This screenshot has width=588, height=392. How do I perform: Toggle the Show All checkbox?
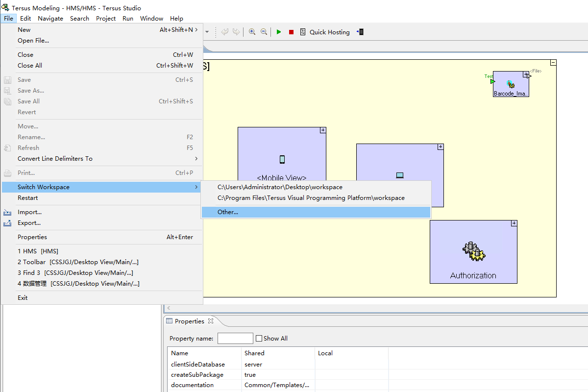[259, 339]
